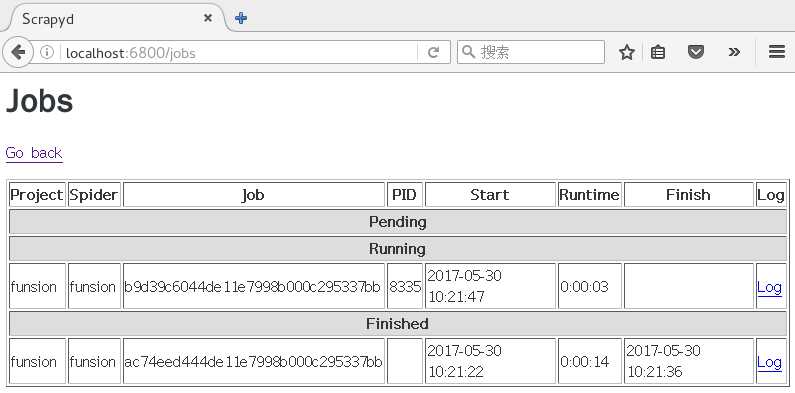
Task: Click start time 2017-05-30 10:21:47
Action: coord(464,287)
